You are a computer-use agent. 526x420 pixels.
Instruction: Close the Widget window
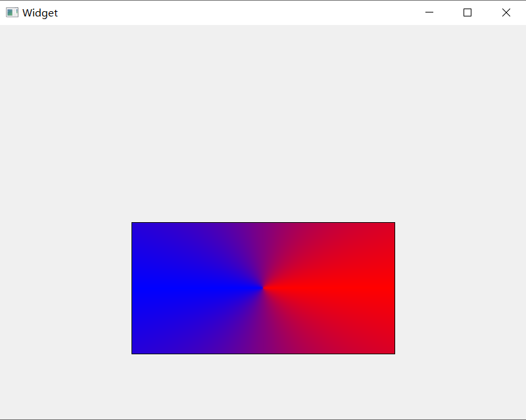click(506, 12)
